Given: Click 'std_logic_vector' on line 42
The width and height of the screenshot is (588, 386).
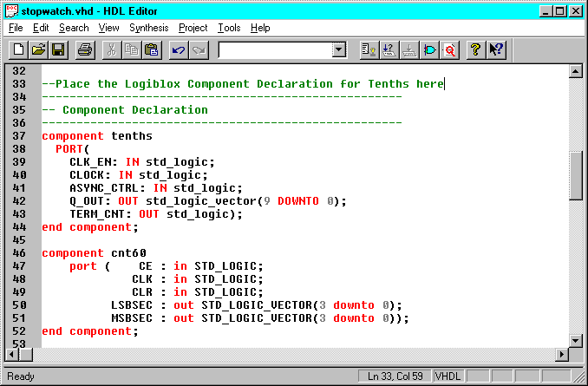Looking at the screenshot, I should [x=201, y=201].
